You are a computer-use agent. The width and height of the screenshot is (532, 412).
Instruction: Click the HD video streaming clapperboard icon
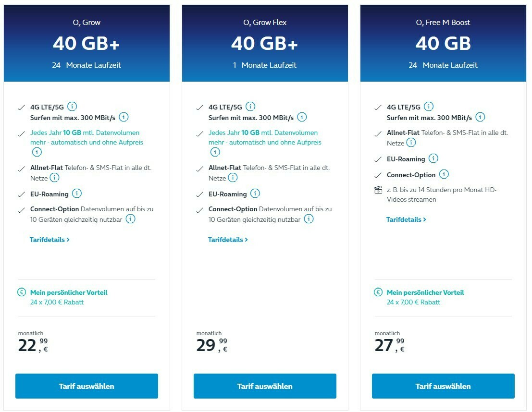[378, 190]
